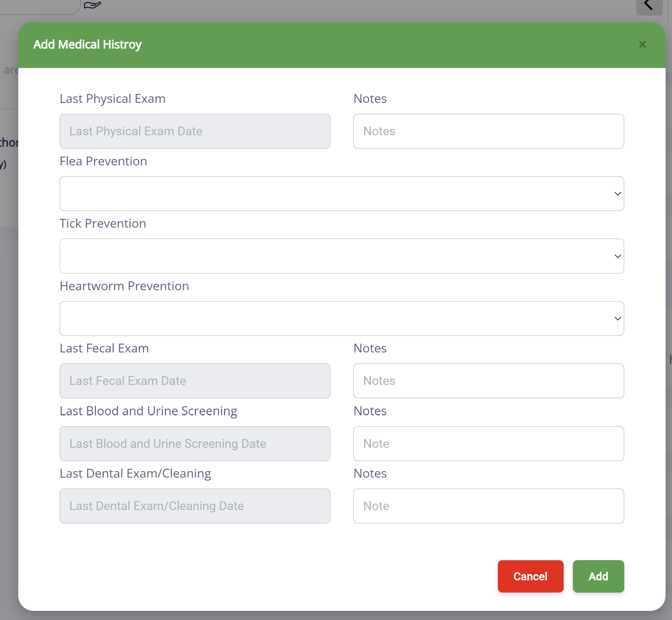The height and width of the screenshot is (620, 672).
Task: Click the Last Physical Exam Date field
Action: (195, 131)
